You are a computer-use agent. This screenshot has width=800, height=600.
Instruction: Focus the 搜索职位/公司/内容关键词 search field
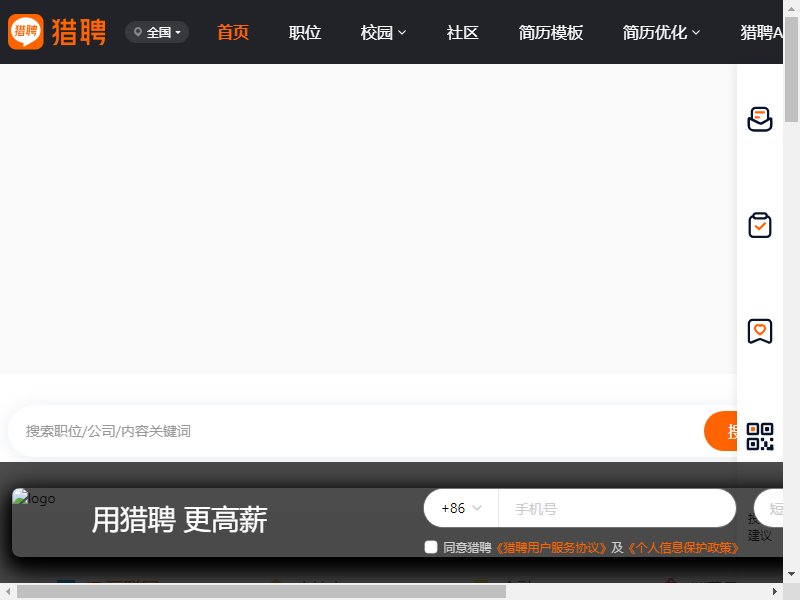tap(356, 431)
